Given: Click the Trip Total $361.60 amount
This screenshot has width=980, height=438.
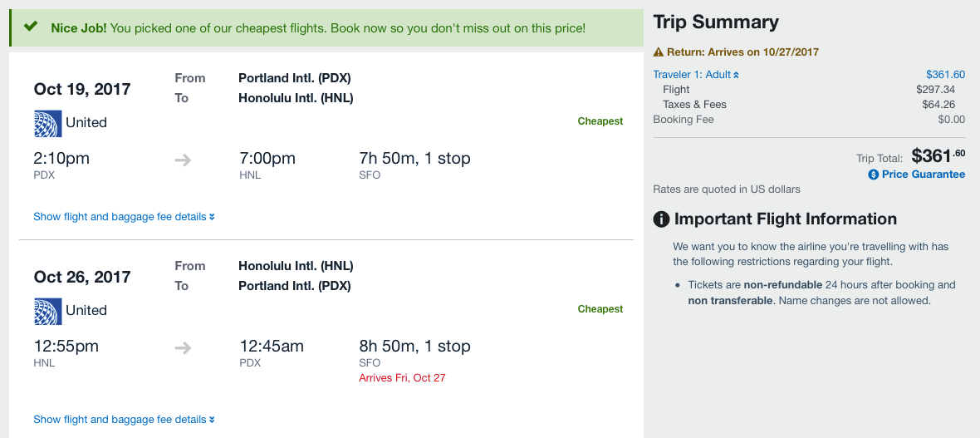Looking at the screenshot, I should pos(938,156).
